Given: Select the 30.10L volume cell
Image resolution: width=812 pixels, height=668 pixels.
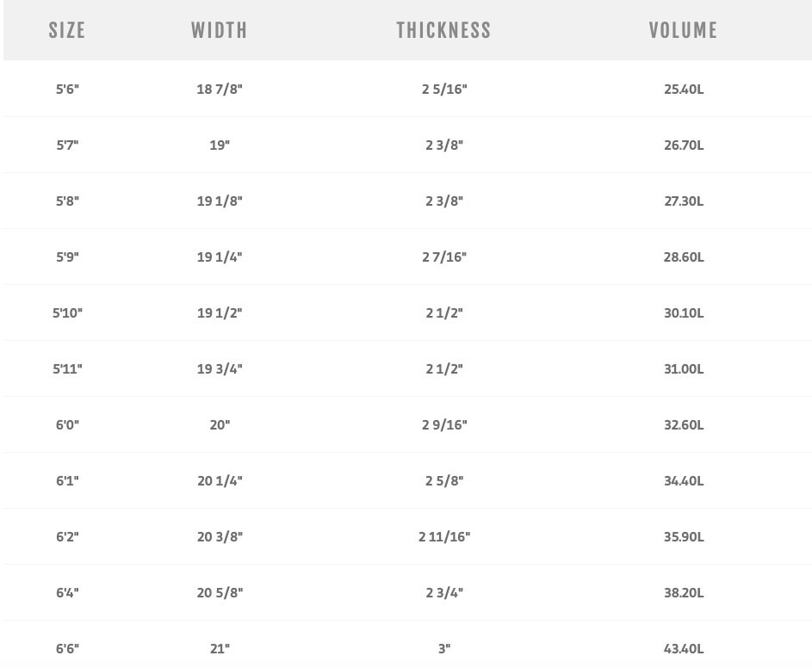Looking at the screenshot, I should [x=684, y=313].
